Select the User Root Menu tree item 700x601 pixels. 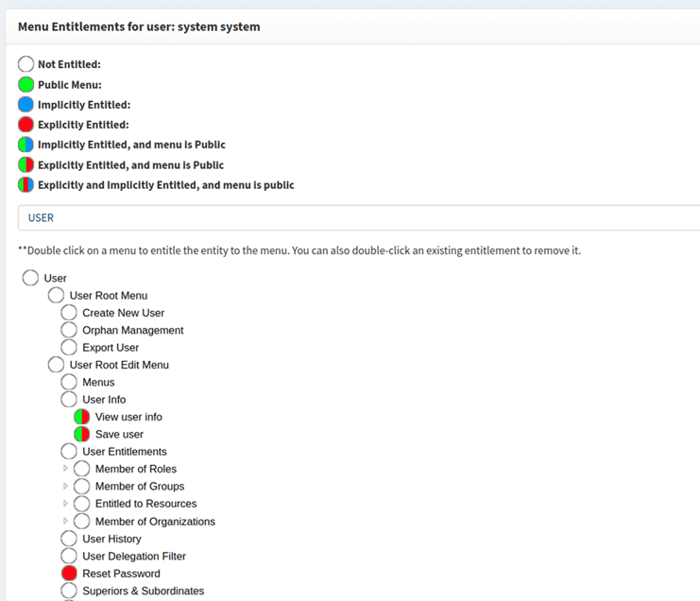tap(108, 296)
